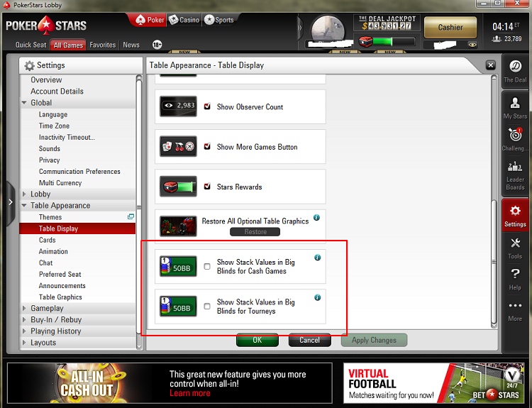Open the Favorites tab
The width and height of the screenshot is (532, 408).
click(102, 45)
